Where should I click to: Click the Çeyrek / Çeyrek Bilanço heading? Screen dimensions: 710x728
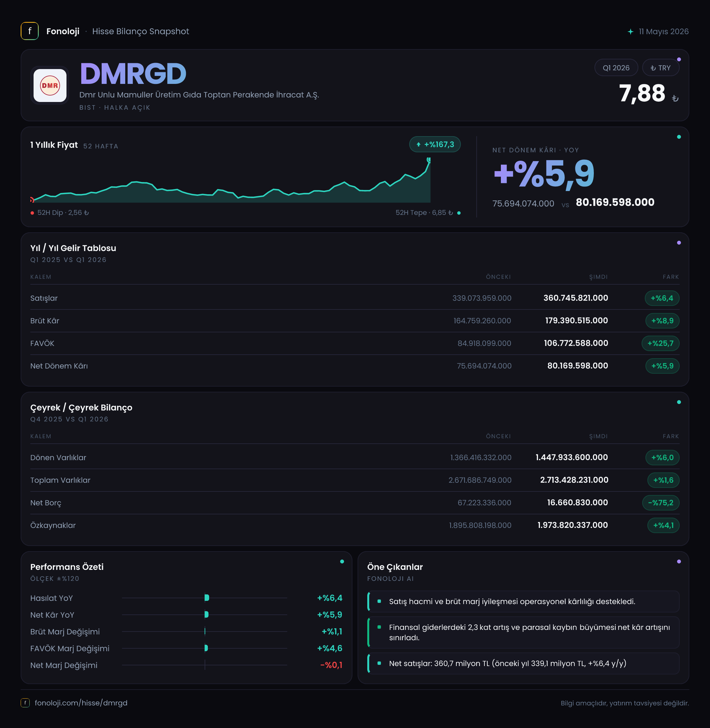click(81, 408)
